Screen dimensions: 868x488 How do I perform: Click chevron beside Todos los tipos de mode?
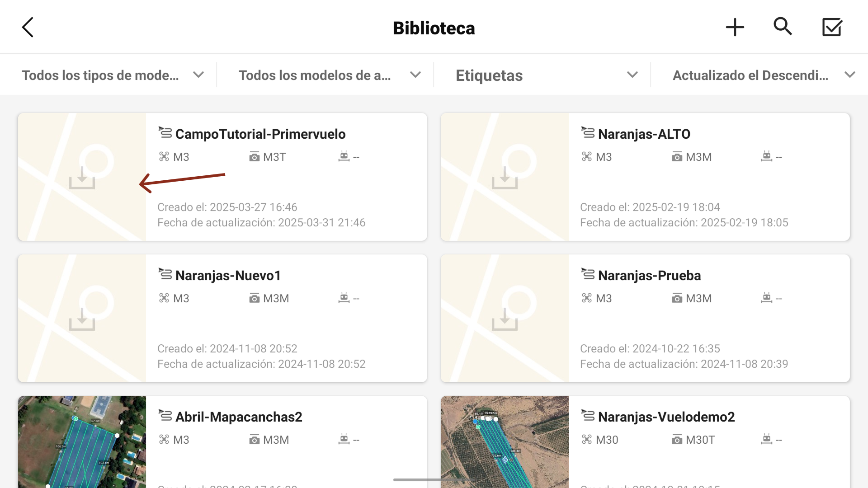pyautogui.click(x=198, y=75)
